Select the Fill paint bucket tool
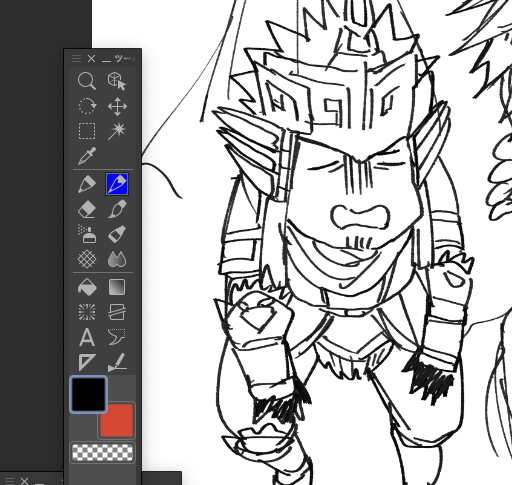The image size is (512, 485). [87, 287]
